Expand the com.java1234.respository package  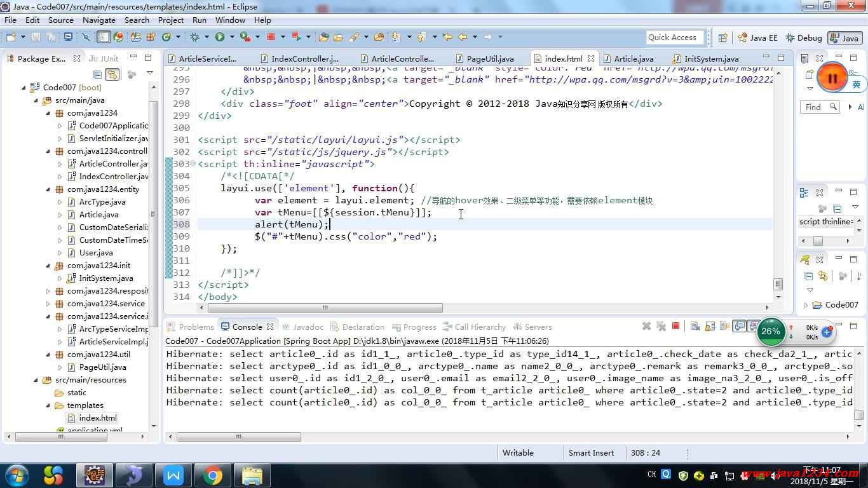coord(48,291)
